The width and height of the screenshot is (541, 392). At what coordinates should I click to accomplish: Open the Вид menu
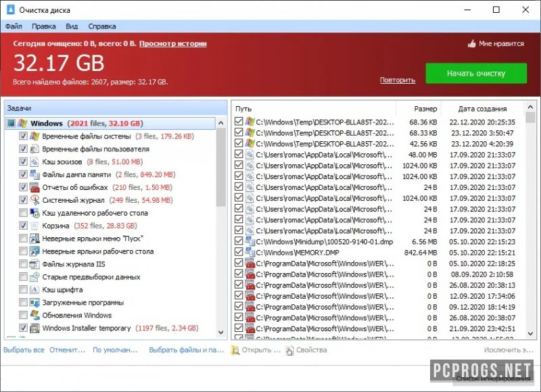coord(72,26)
